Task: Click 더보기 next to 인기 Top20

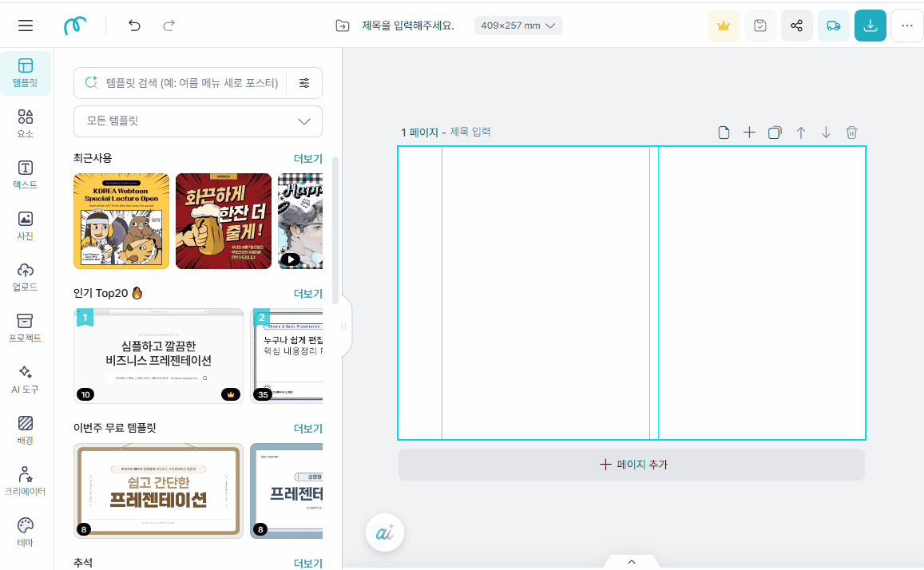Action: click(309, 293)
